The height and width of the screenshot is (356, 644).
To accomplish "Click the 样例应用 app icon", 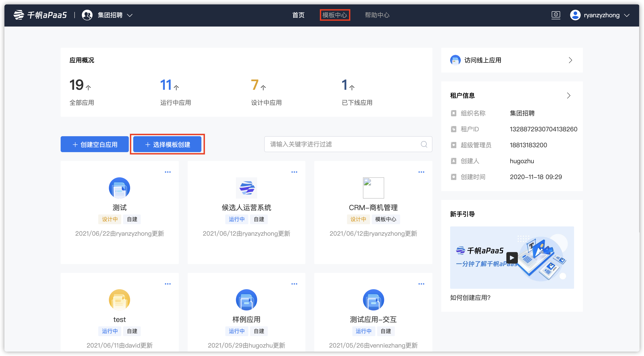I will point(247,300).
